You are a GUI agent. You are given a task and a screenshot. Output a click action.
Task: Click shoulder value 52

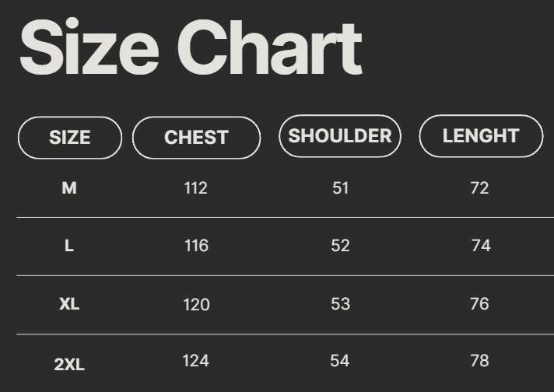click(x=340, y=246)
